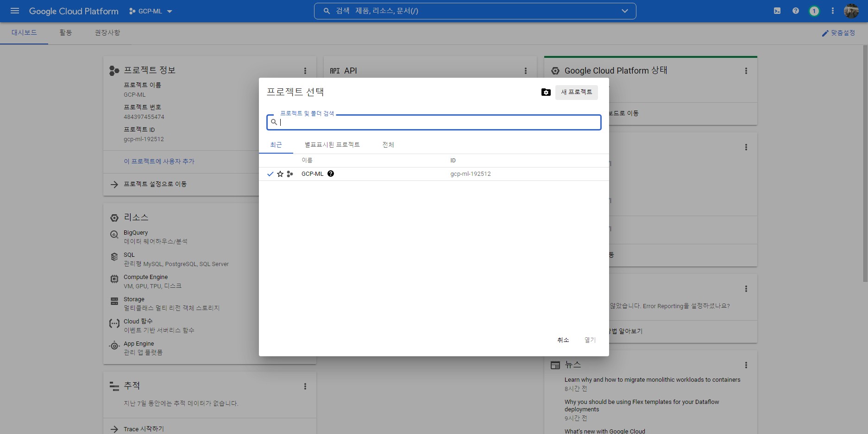Image resolution: width=868 pixels, height=434 pixels.
Task: Click 이 프로젝트에 사용자 추가 link
Action: pyautogui.click(x=159, y=161)
